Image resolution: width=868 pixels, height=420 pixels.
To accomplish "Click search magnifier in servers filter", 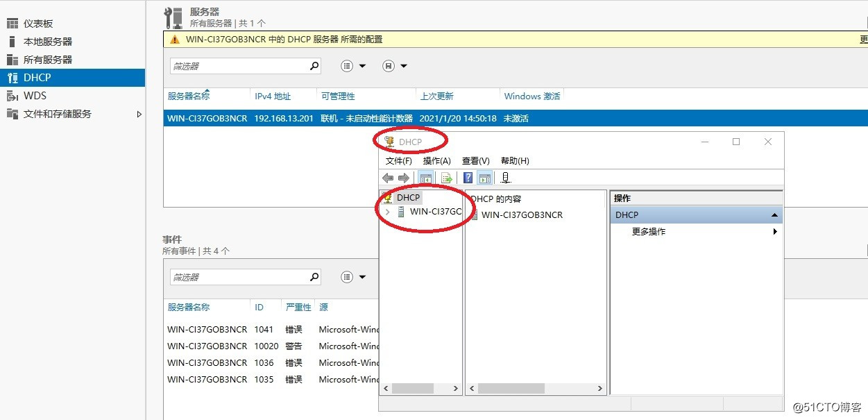I will pos(314,66).
